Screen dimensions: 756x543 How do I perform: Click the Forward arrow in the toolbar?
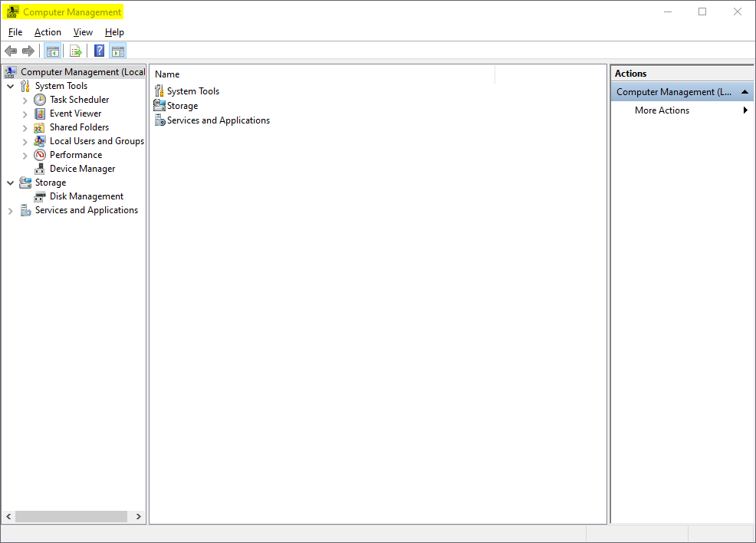pyautogui.click(x=28, y=51)
